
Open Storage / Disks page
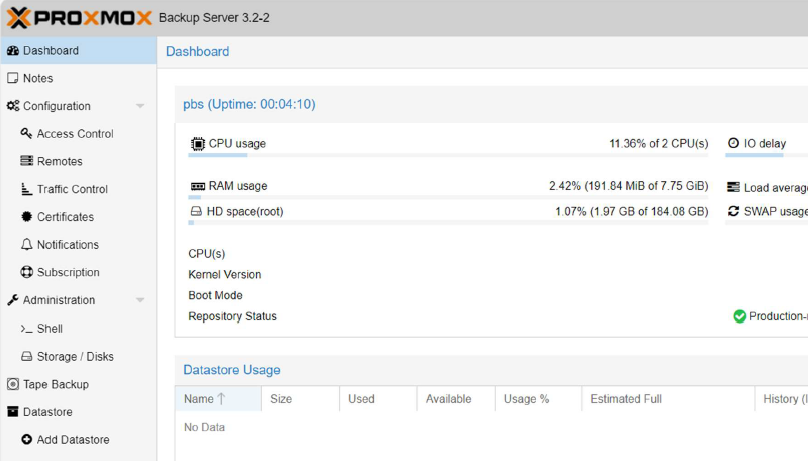coord(78,356)
